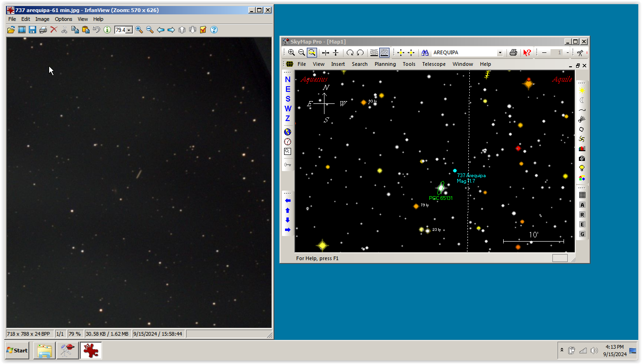Go to the previous image with left arrow
The height and width of the screenshot is (364, 642).
pyautogui.click(x=161, y=30)
